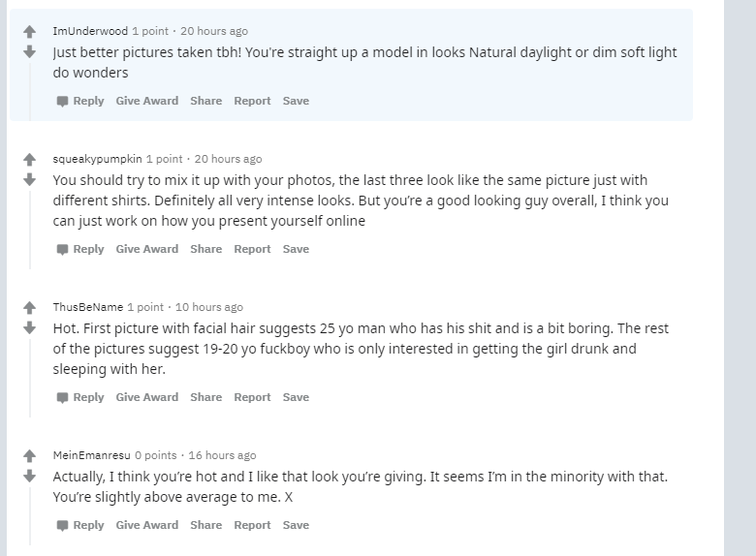Give Award to ThusBeName's comment
The image size is (756, 556).
(146, 397)
